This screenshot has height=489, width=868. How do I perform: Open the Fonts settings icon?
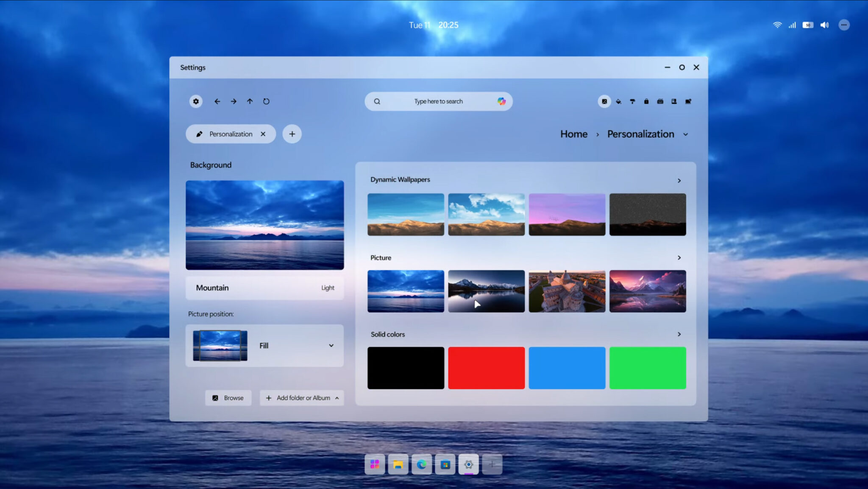click(x=674, y=101)
